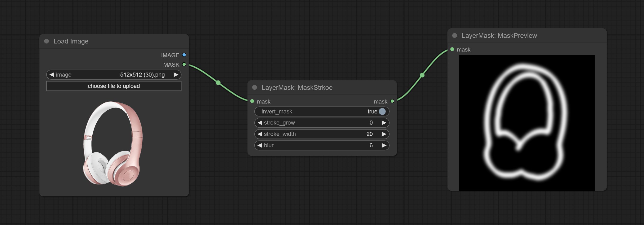Click the blur value 6

pos(371,145)
